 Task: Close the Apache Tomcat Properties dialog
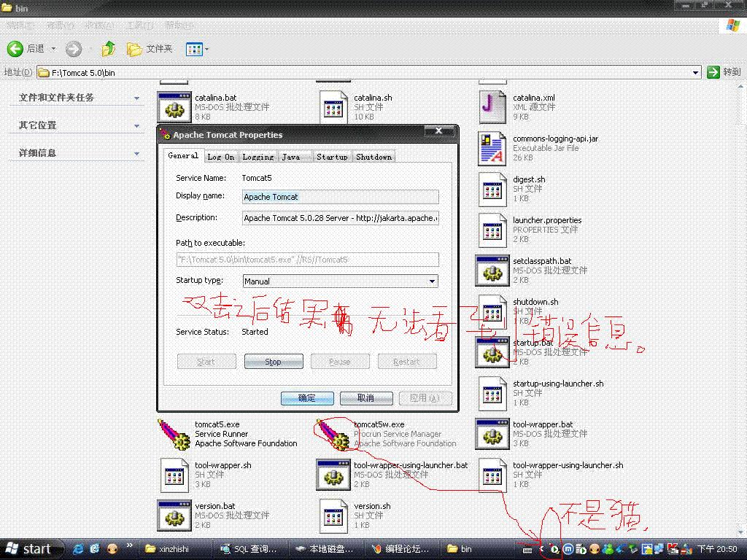[438, 131]
